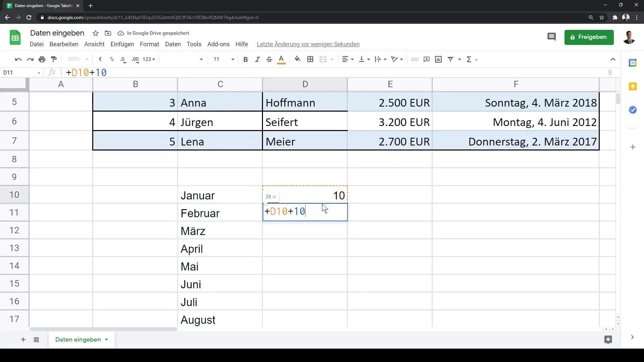
Task: Open the Add-ons menu
Action: click(218, 44)
